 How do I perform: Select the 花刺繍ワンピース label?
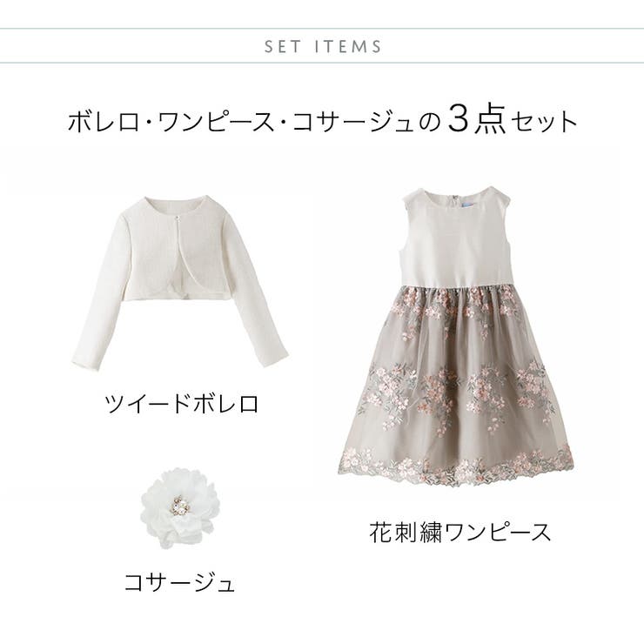pyautogui.click(x=460, y=533)
